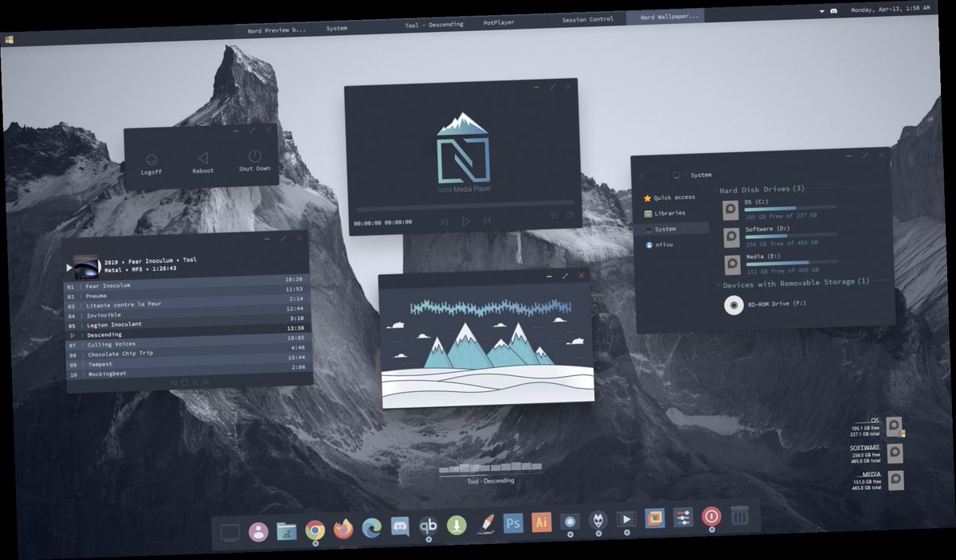Image resolution: width=956 pixels, height=560 pixels.
Task: Collapse the Hard Disk Drives section
Action: click(714, 189)
